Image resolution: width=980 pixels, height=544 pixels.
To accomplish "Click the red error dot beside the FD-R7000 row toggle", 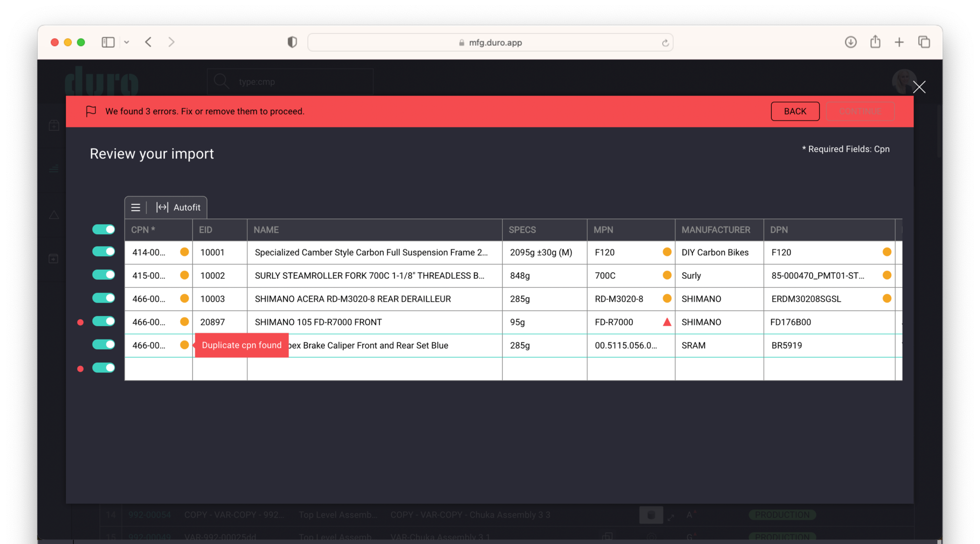I will pyautogui.click(x=79, y=322).
